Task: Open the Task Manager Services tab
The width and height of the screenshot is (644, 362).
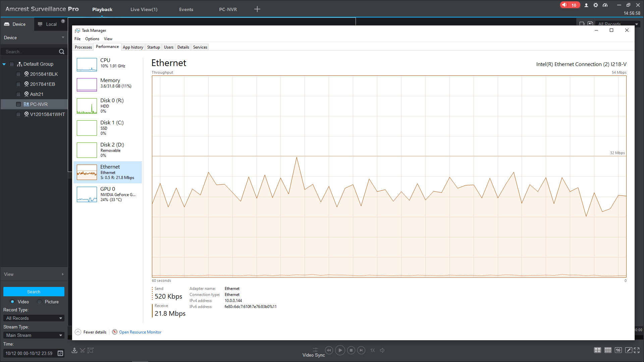Action: (200, 47)
